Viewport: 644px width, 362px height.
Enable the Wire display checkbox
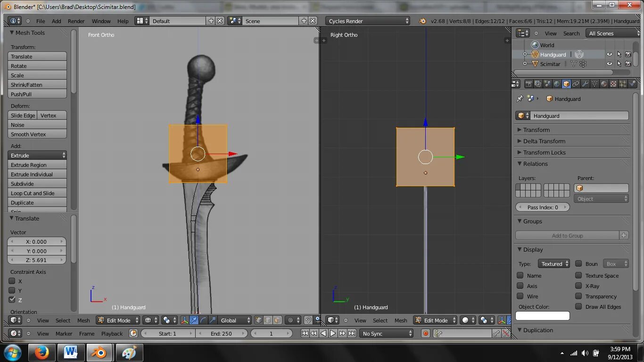click(x=520, y=296)
